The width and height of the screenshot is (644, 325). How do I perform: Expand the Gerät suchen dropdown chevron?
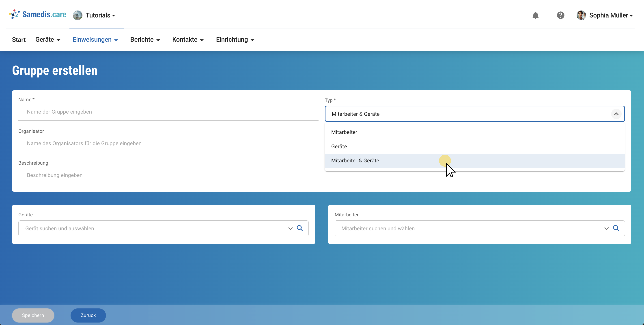tap(290, 228)
